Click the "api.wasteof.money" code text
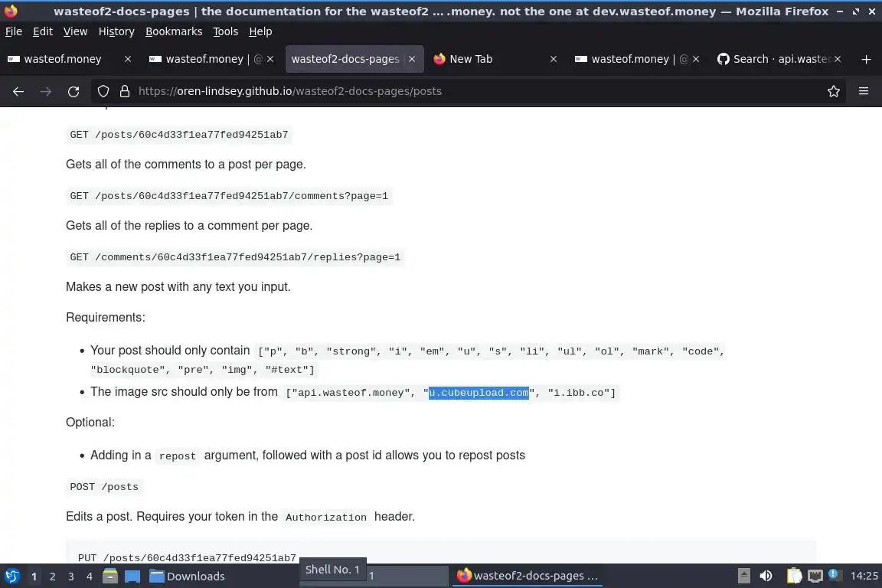 click(351, 393)
